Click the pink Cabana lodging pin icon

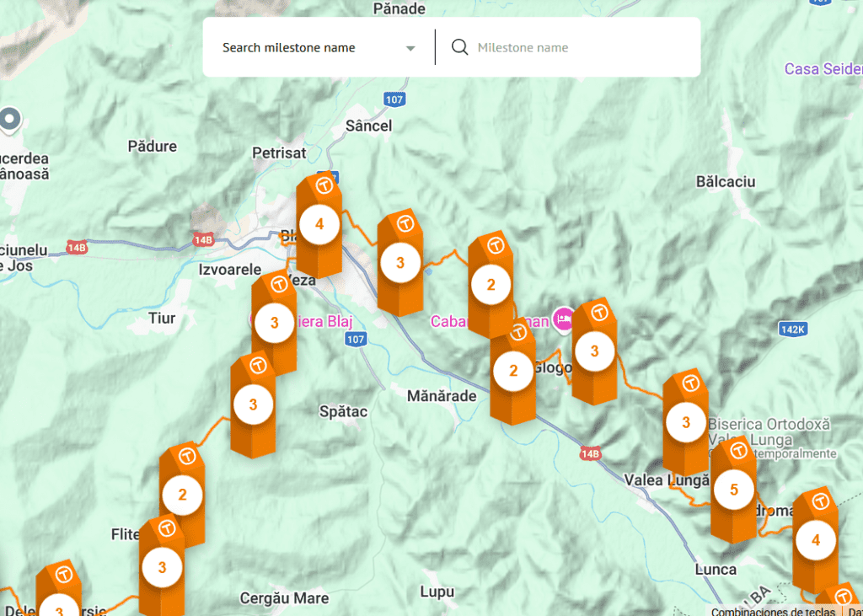[564, 319]
